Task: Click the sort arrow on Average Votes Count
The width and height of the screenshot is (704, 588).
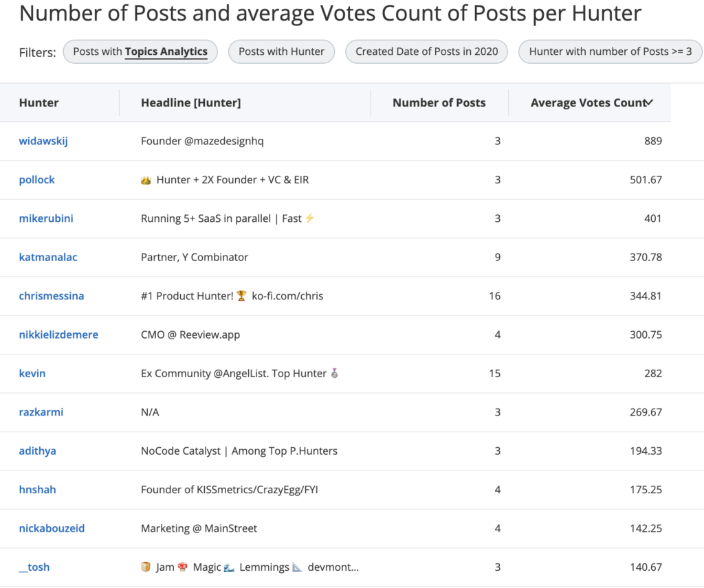Action: tap(649, 102)
